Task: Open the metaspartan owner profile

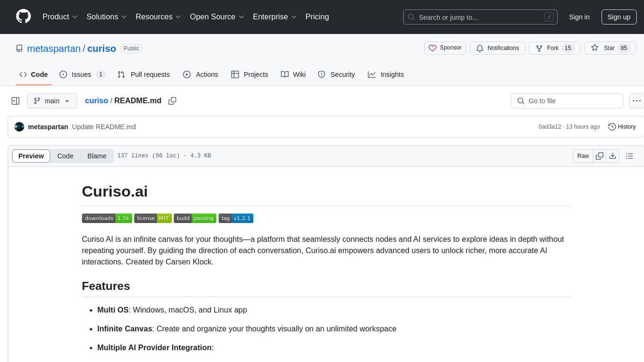Action: (x=54, y=48)
